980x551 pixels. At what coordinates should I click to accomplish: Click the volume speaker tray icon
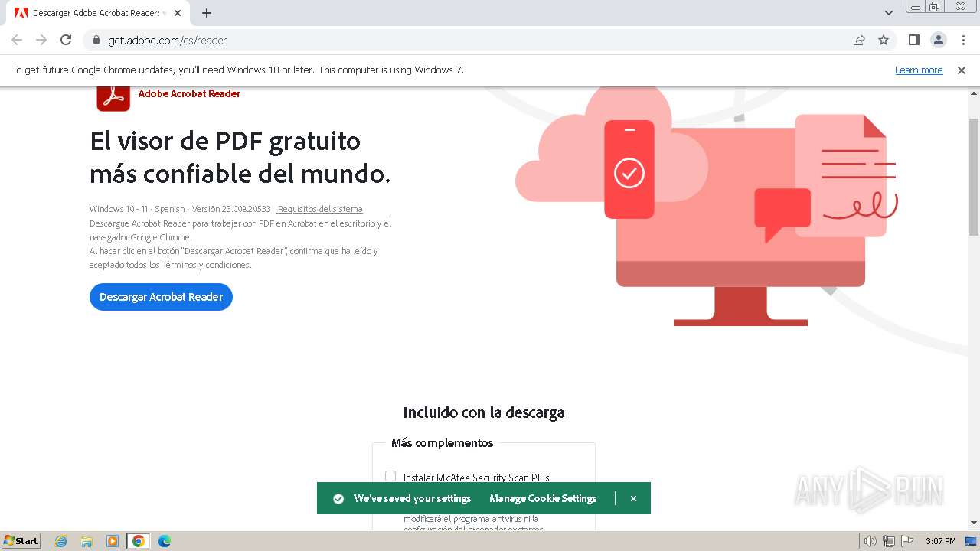coord(871,541)
